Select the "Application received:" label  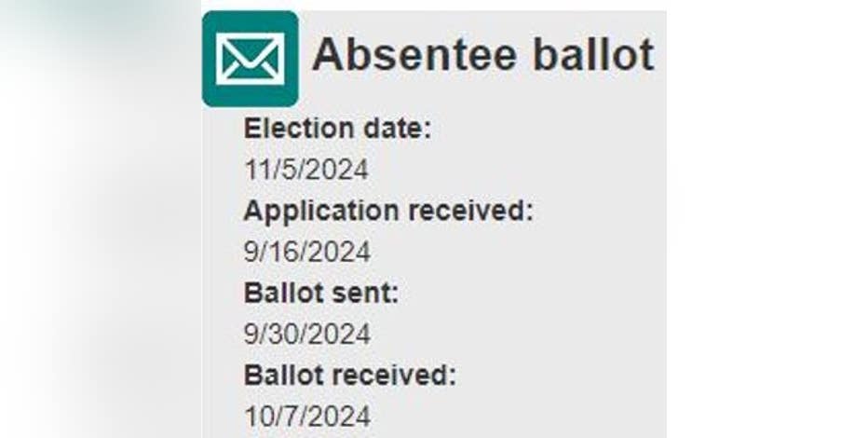pyautogui.click(x=388, y=211)
